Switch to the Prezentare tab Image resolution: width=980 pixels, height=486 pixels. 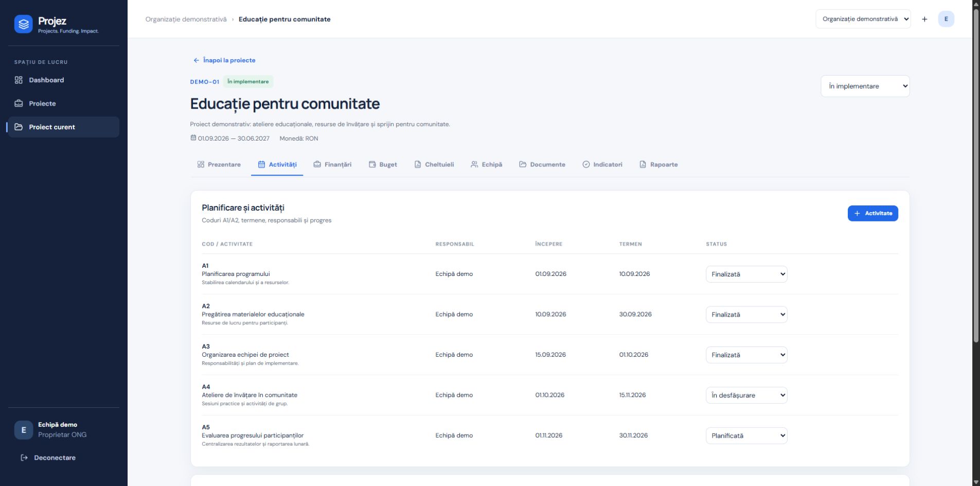click(219, 165)
